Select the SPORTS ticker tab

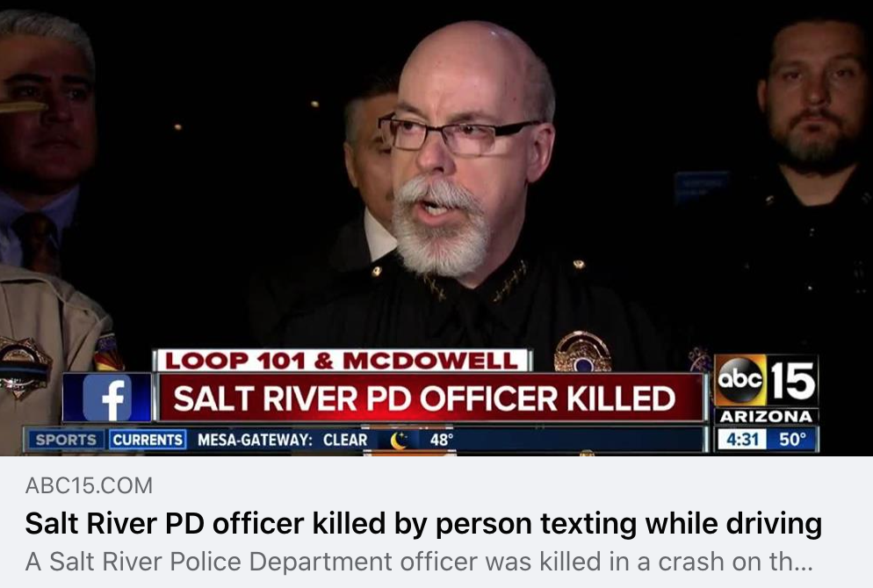click(x=66, y=440)
